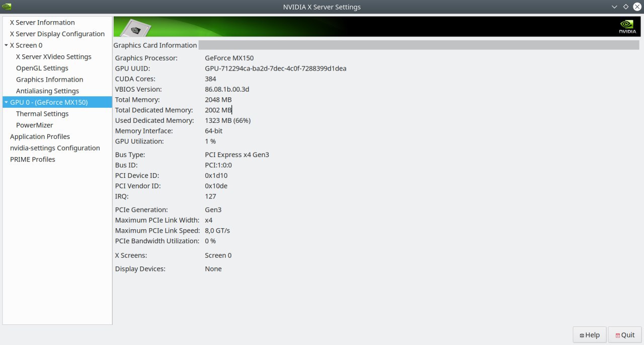Open Graphics Information page

tap(49, 80)
